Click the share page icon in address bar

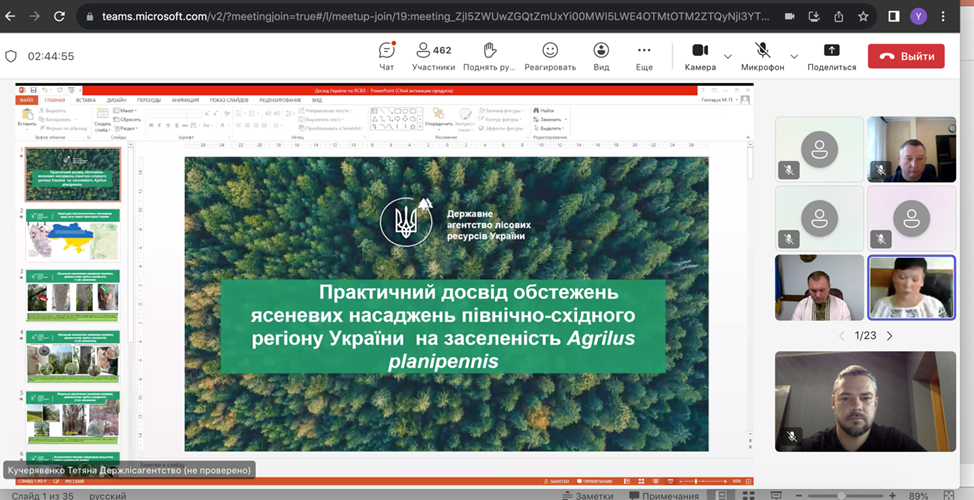coord(839,17)
